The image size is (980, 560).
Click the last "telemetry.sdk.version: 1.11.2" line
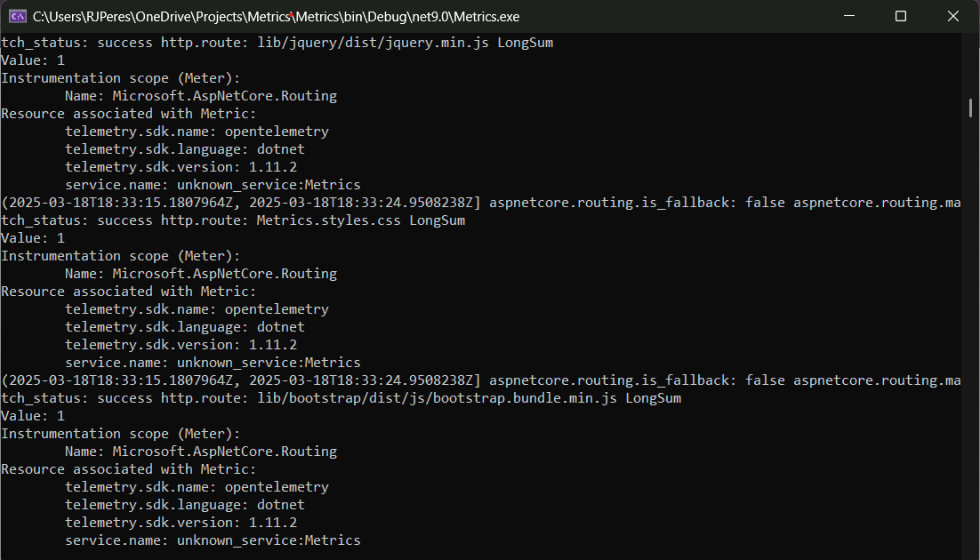(181, 523)
